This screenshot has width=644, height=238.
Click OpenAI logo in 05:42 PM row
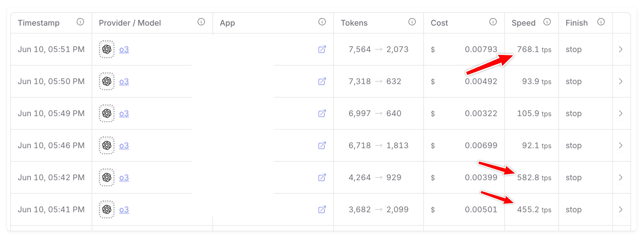pyautogui.click(x=107, y=177)
